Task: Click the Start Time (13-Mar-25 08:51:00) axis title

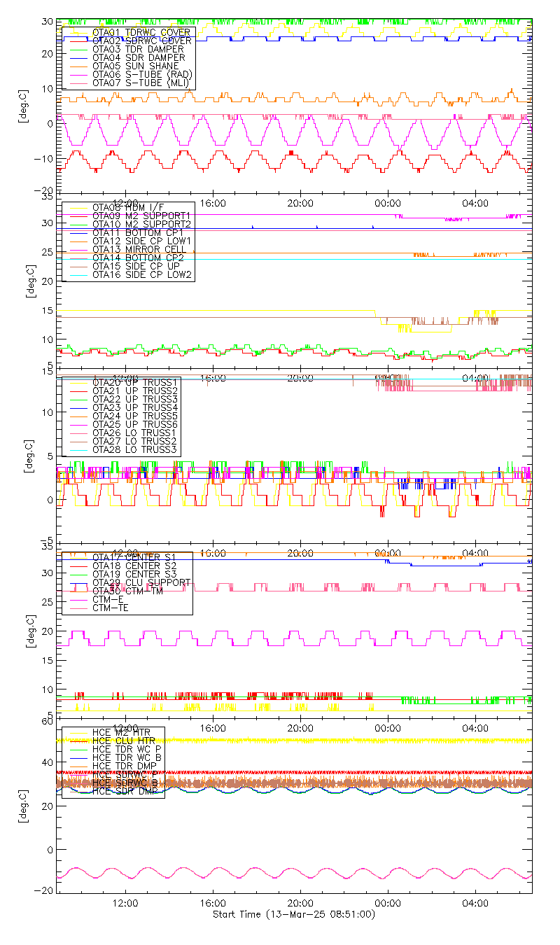Action: pyautogui.click(x=293, y=914)
